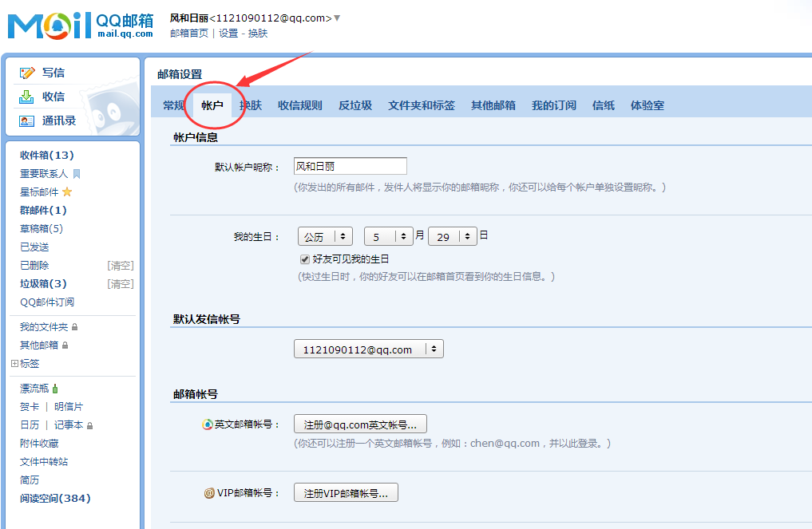Viewport: 812px width, 529px height.
Task: Open 收件箱 folder in sidebar
Action: [x=46, y=156]
